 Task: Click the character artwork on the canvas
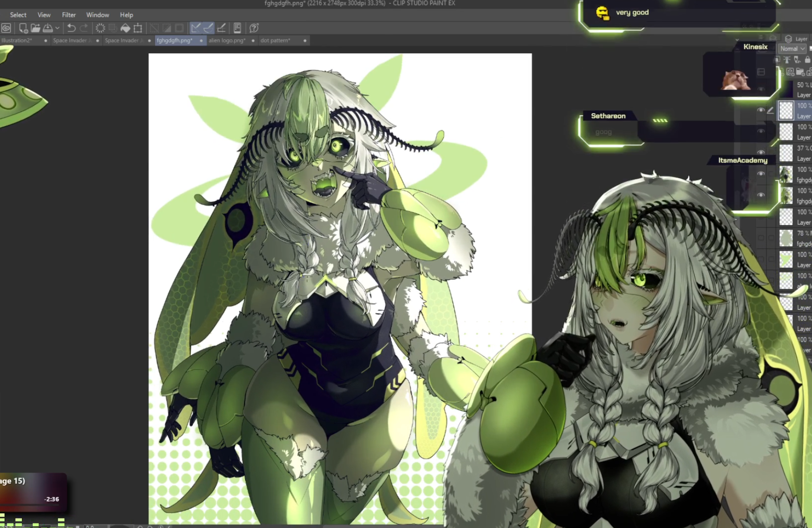pos(340,289)
